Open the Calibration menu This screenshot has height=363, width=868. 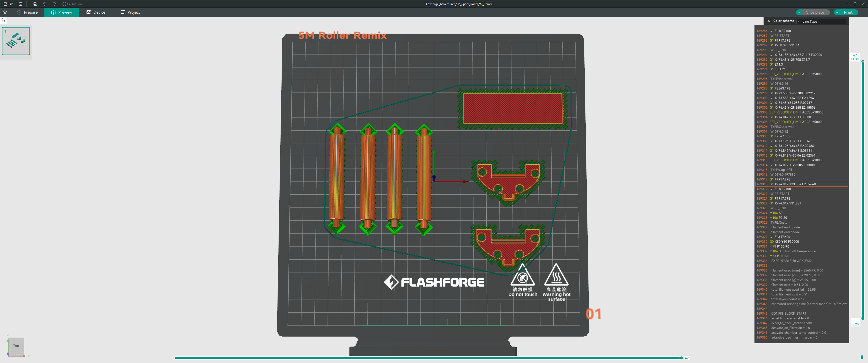[x=72, y=4]
